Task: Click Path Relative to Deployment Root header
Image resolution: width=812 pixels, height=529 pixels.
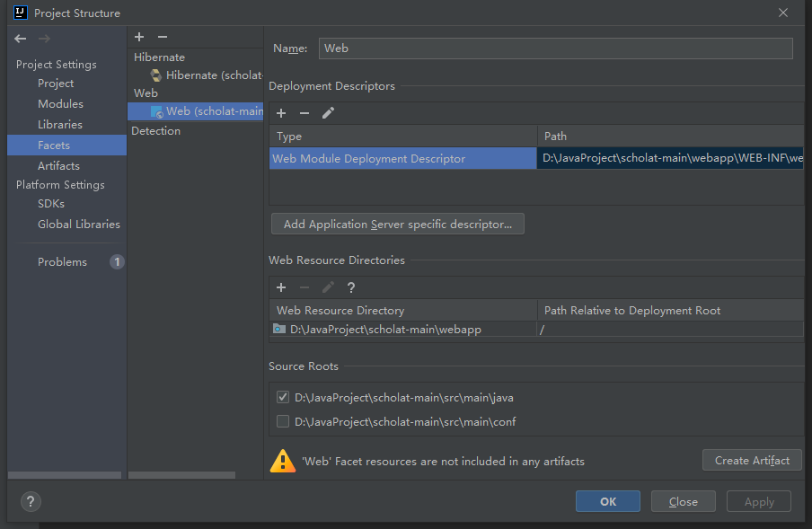Action: coord(670,311)
